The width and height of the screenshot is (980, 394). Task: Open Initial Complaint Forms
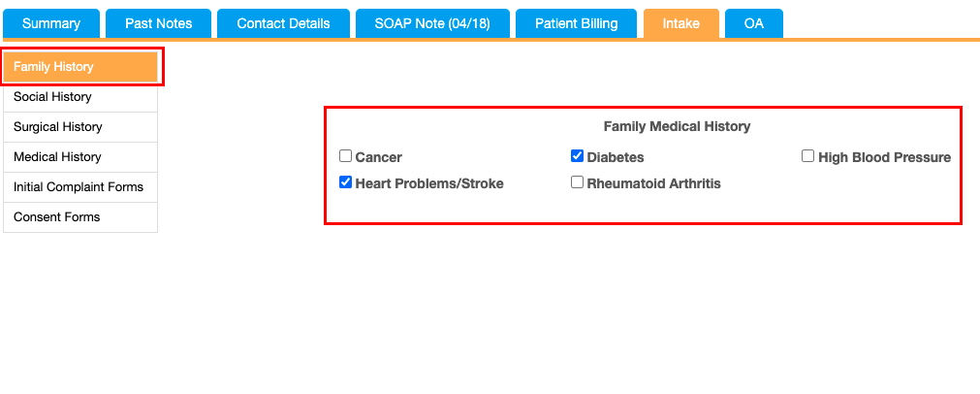tap(80, 187)
